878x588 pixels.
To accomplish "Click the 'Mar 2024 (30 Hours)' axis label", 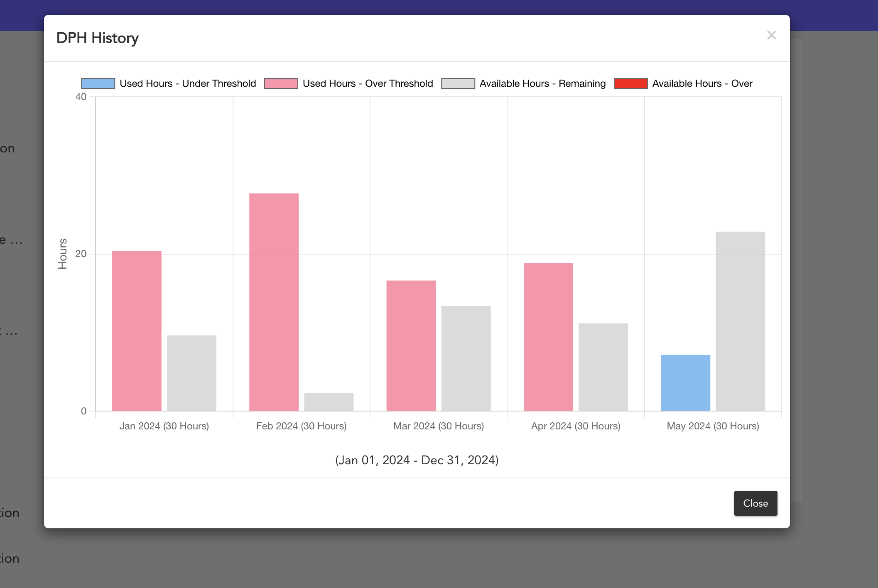I will [x=439, y=426].
